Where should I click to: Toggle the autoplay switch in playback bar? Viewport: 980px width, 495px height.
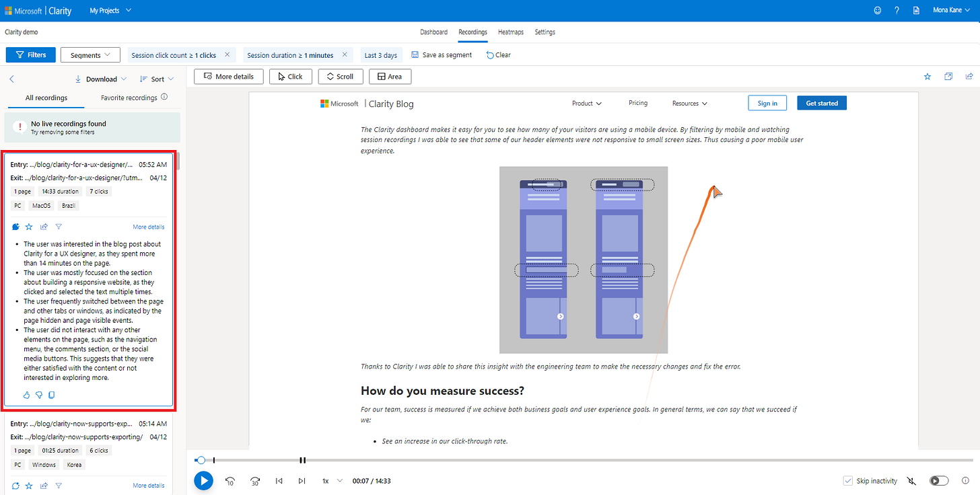pos(939,481)
